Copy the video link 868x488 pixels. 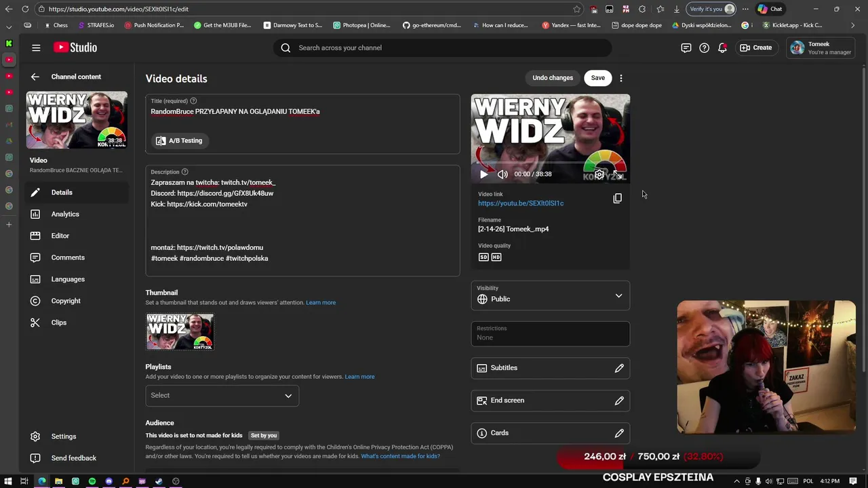pyautogui.click(x=617, y=199)
